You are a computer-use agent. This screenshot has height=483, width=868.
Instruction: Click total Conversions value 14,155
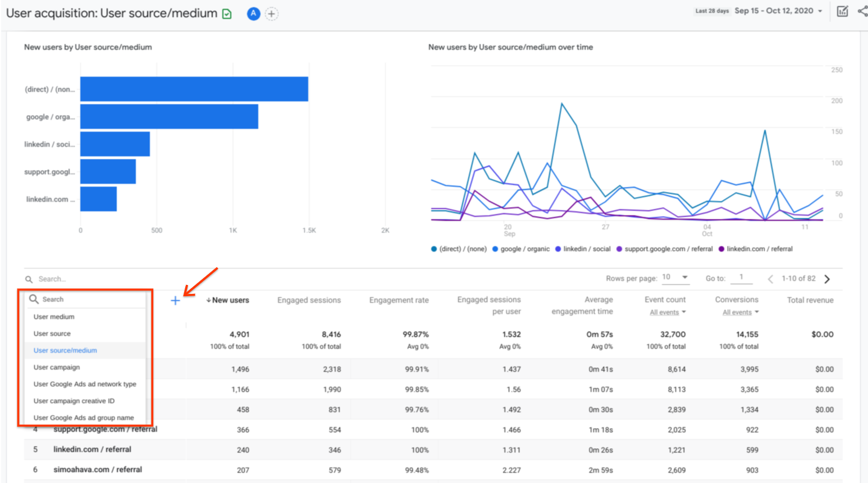[x=747, y=334]
